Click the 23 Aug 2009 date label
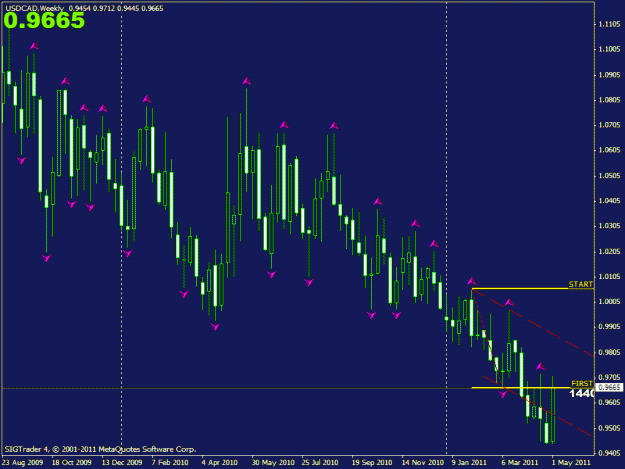 pos(22,463)
